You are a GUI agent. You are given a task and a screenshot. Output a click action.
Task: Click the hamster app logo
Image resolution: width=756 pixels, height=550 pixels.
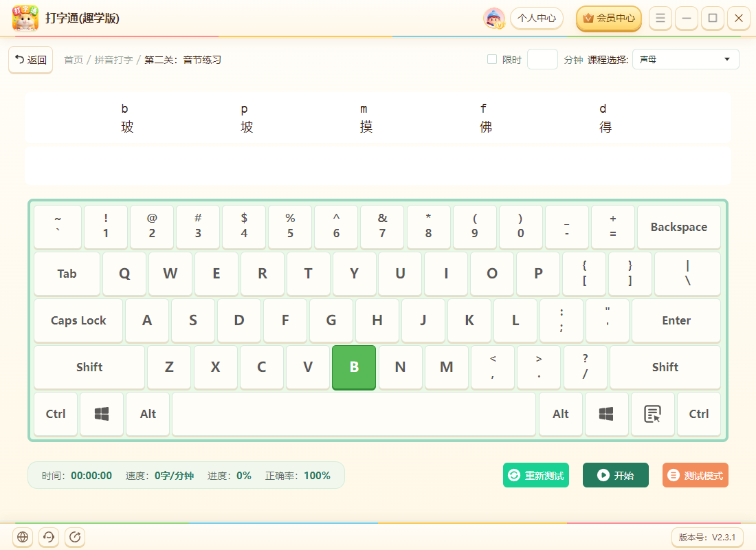pyautogui.click(x=25, y=18)
